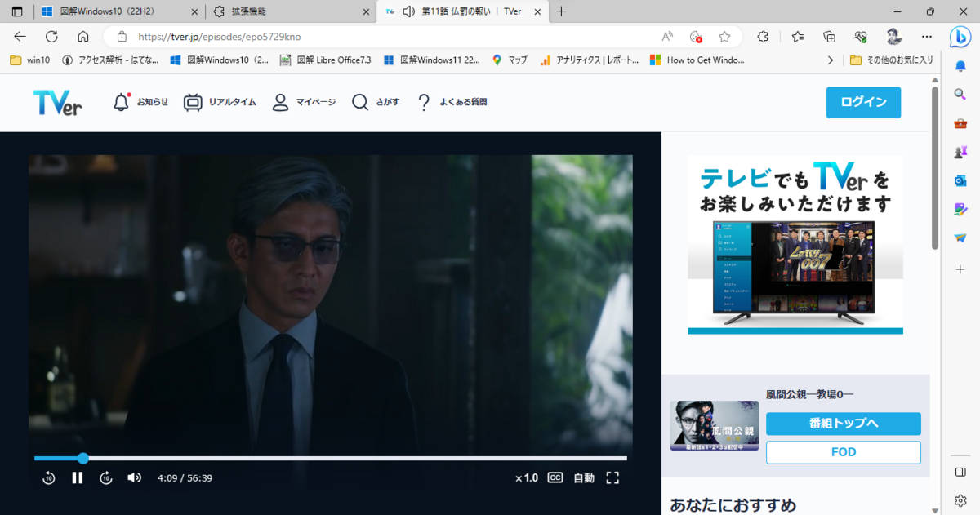The image size is (980, 515).
Task: Open sidebar Outlook icon
Action: (x=960, y=180)
